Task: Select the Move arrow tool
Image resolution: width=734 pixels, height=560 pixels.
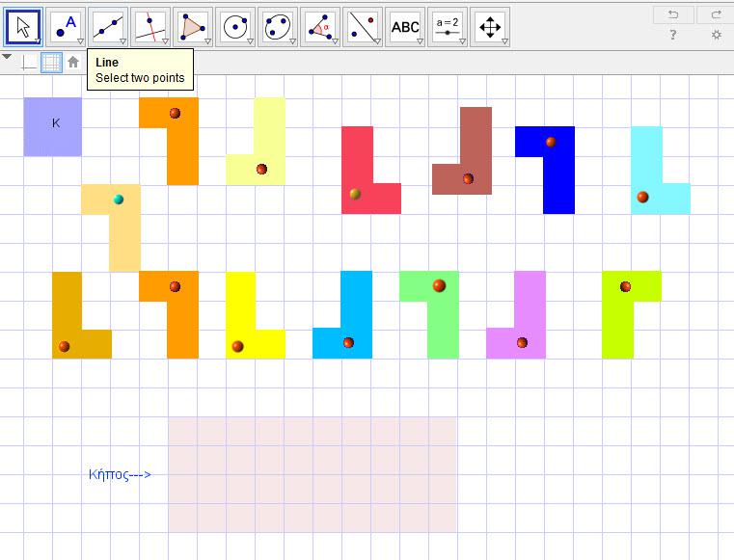Action: (x=23, y=27)
